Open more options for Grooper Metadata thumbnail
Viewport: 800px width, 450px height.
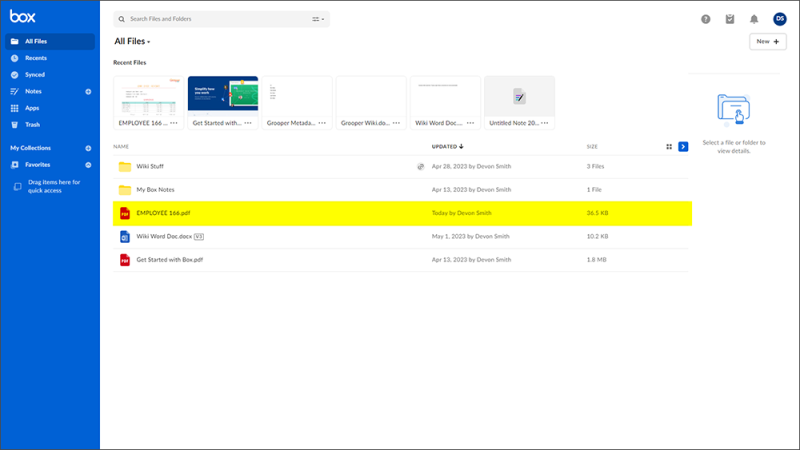coord(322,123)
